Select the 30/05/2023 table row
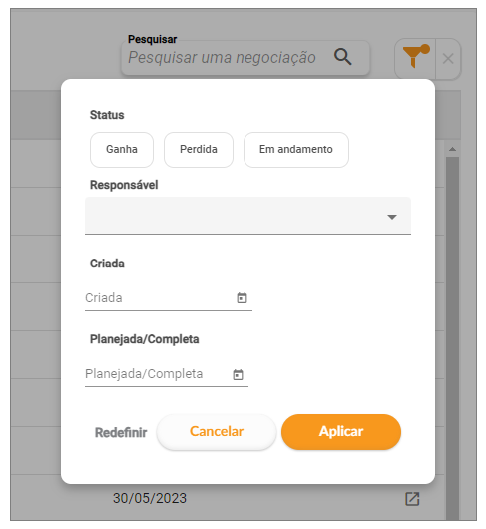Viewport: 486px width, 529px height. point(227,498)
